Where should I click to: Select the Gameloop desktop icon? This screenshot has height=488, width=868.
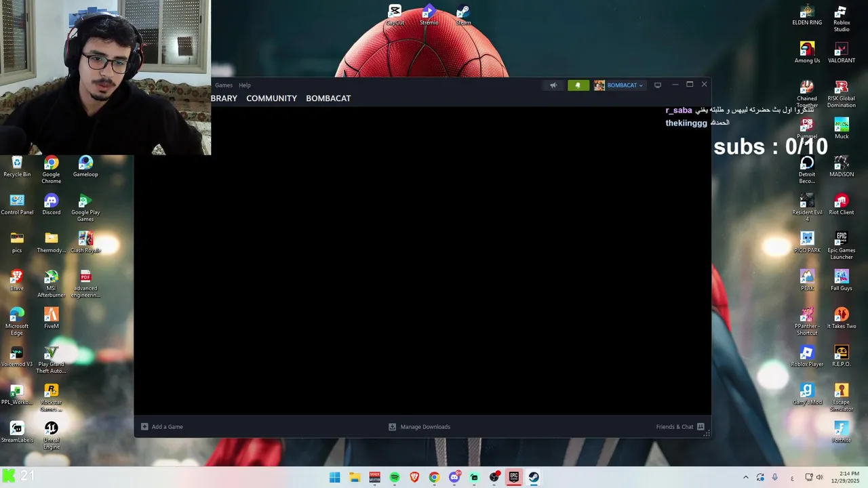[x=85, y=167]
